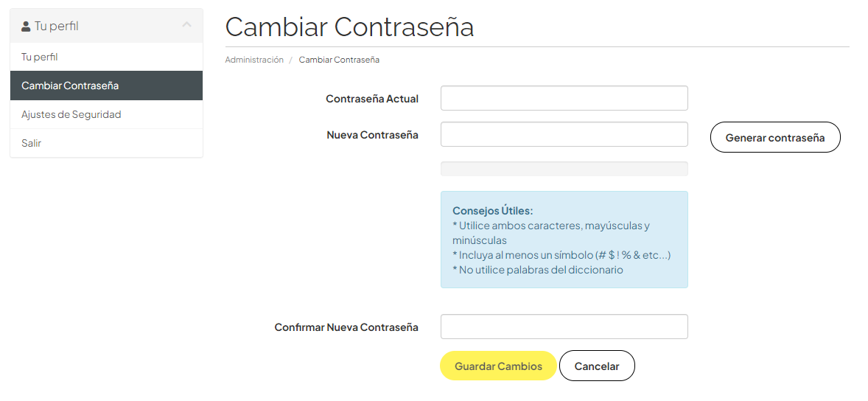Open the Tu perfil sidebar menu item
868x401 pixels.
[40, 57]
